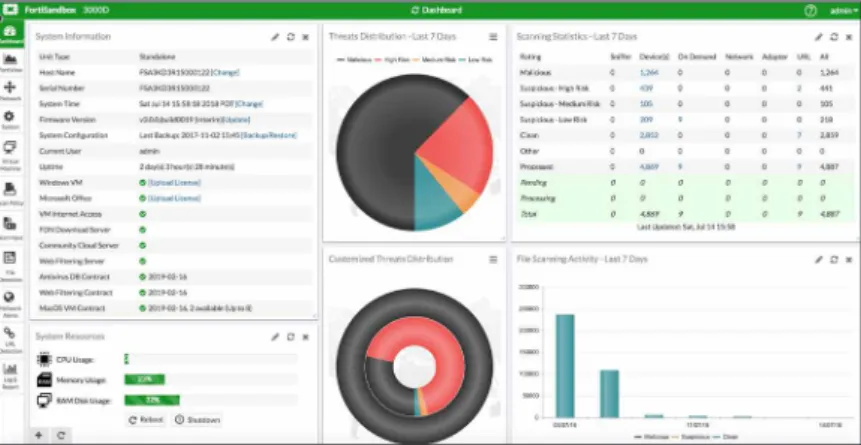Toggle Malicious legend in File Scanning Activity
This screenshot has height=445, width=861.
650,437
